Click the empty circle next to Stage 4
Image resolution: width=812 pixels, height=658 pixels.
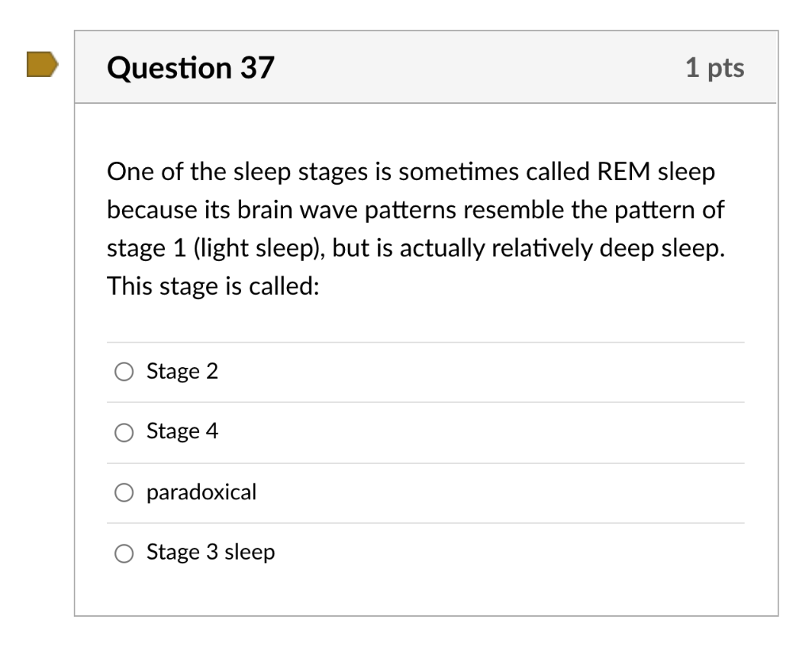click(124, 432)
